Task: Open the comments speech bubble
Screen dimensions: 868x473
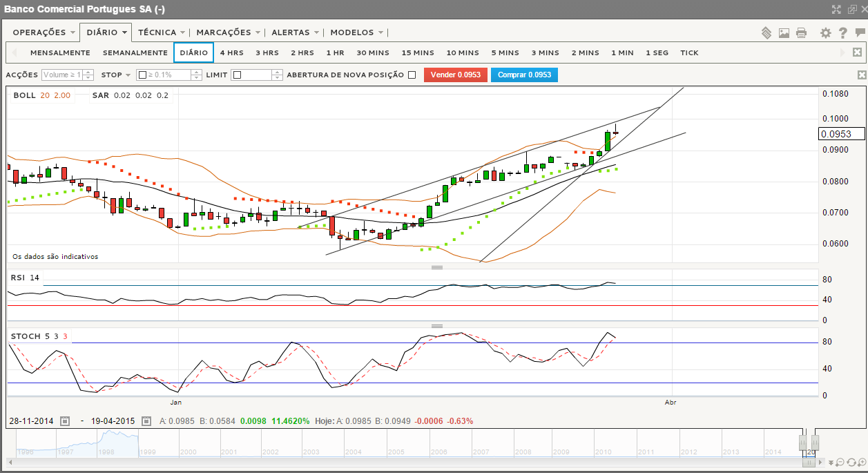Action: 860,32
